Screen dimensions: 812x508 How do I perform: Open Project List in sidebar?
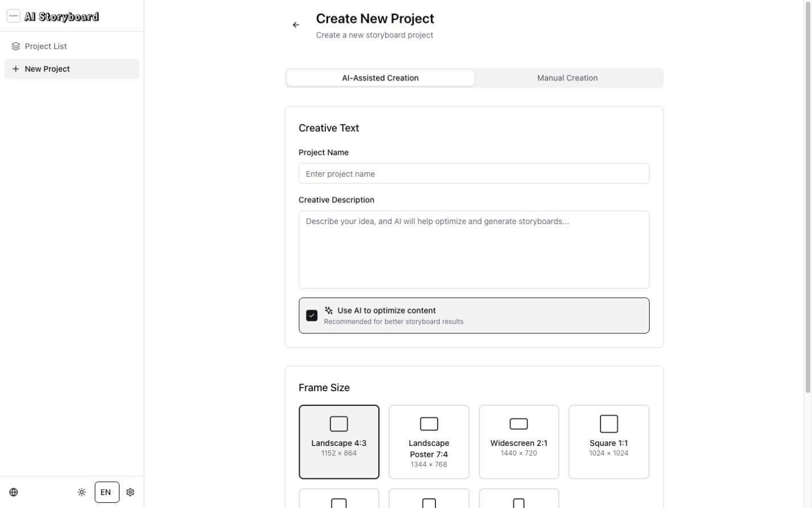(x=72, y=46)
